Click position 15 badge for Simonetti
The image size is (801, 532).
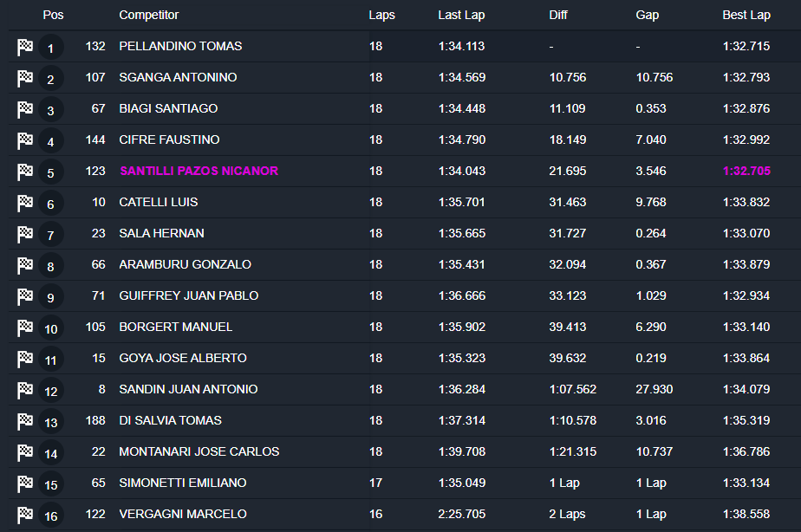pyautogui.click(x=50, y=485)
